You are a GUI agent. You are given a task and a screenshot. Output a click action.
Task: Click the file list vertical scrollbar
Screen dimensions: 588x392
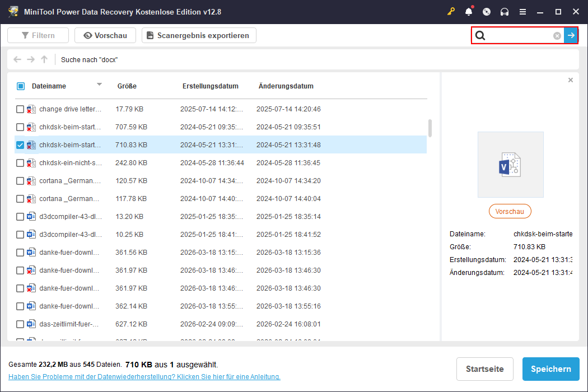pyautogui.click(x=430, y=129)
